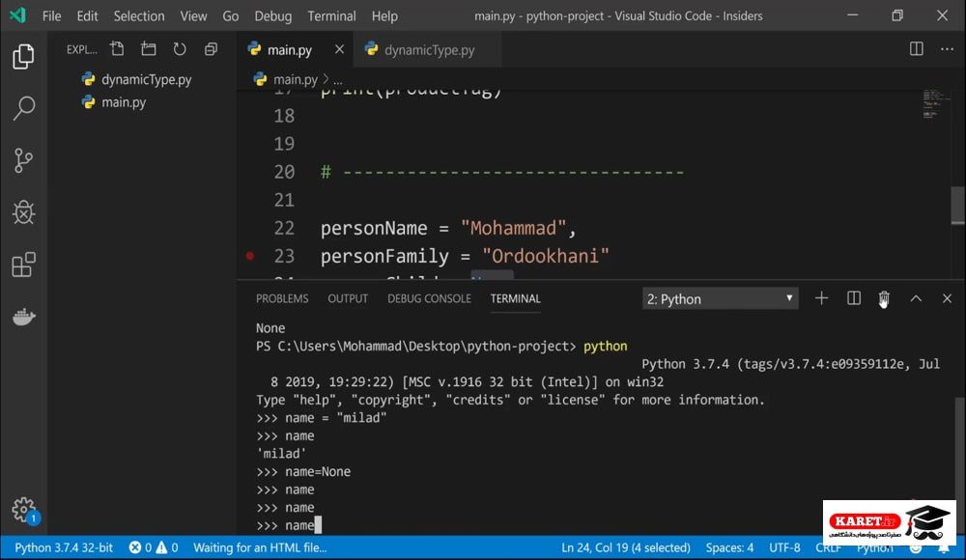The height and width of the screenshot is (560, 966).
Task: Open the View menu
Action: [x=193, y=16]
